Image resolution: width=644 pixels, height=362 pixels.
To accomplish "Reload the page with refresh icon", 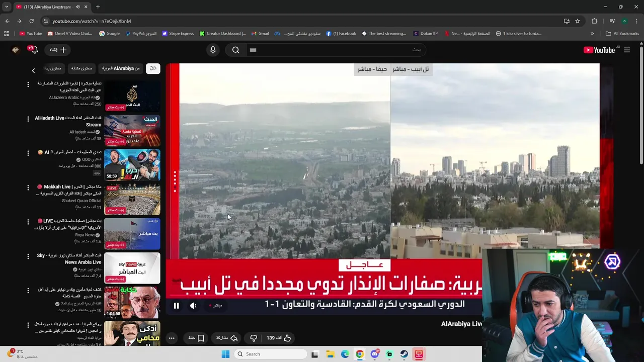I will tap(31, 21).
